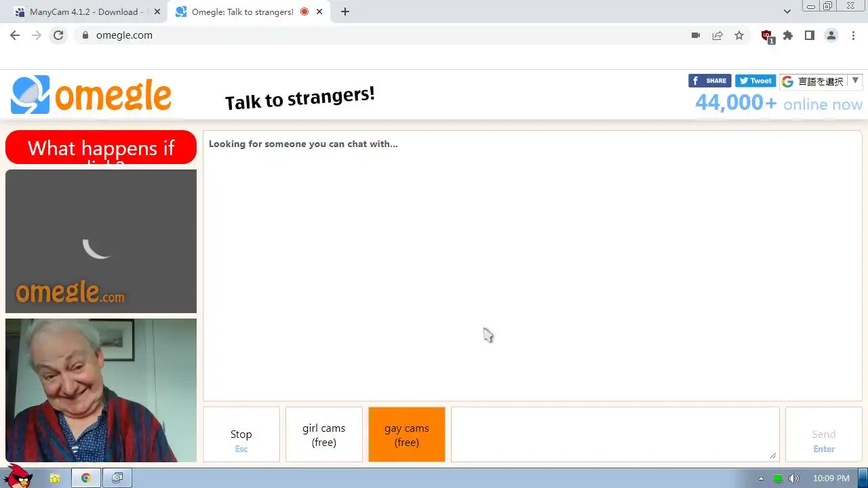
Task: Open the ManyCam taskbar button
Action: coord(117,478)
